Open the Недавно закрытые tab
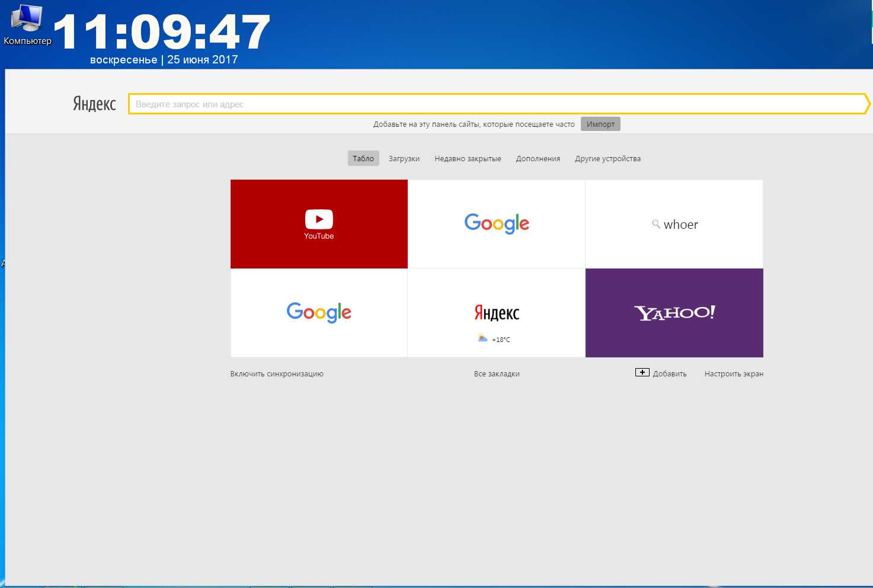This screenshot has height=588, width=873. [x=468, y=158]
